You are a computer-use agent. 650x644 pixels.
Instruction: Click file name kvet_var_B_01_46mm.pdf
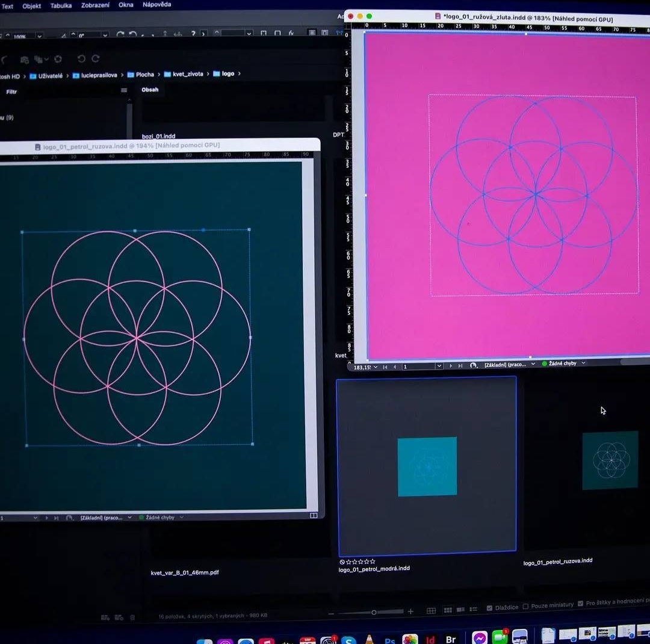[x=185, y=572]
